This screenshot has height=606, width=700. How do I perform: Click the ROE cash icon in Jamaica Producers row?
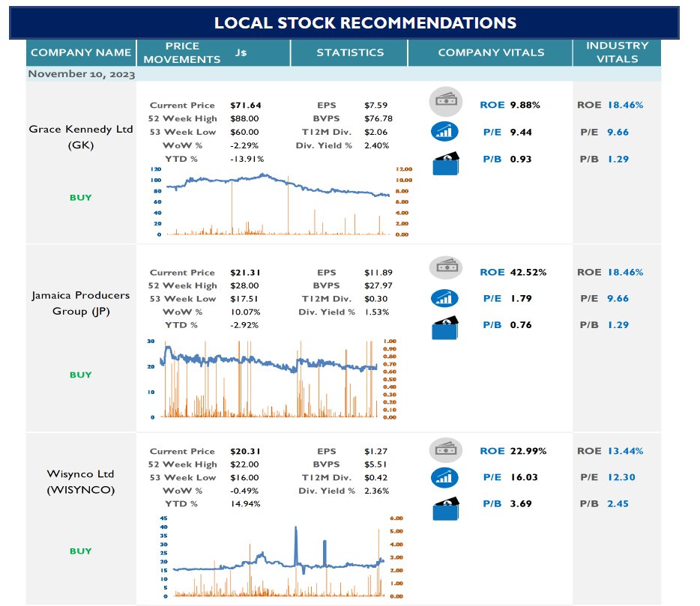click(x=445, y=267)
